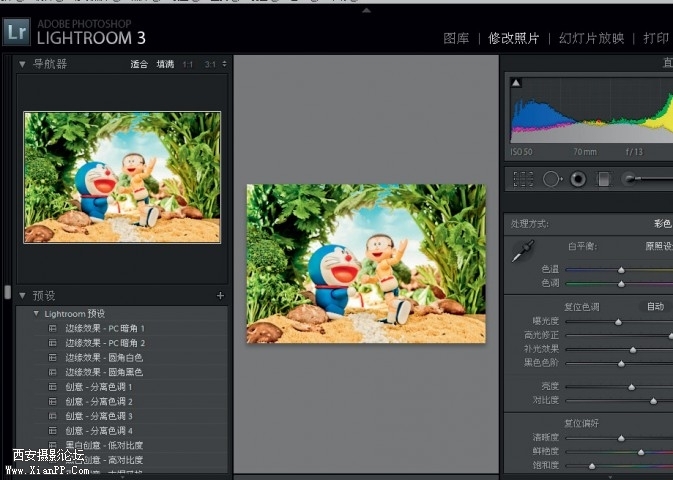Toggle shadow clipping indicator in histogram
The width and height of the screenshot is (673, 480).
click(516, 84)
